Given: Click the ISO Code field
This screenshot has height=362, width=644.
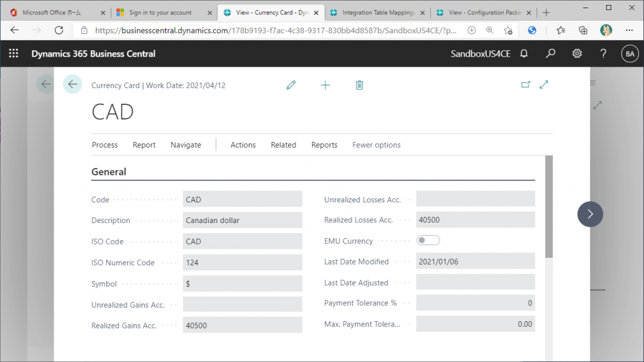Looking at the screenshot, I should (x=242, y=241).
